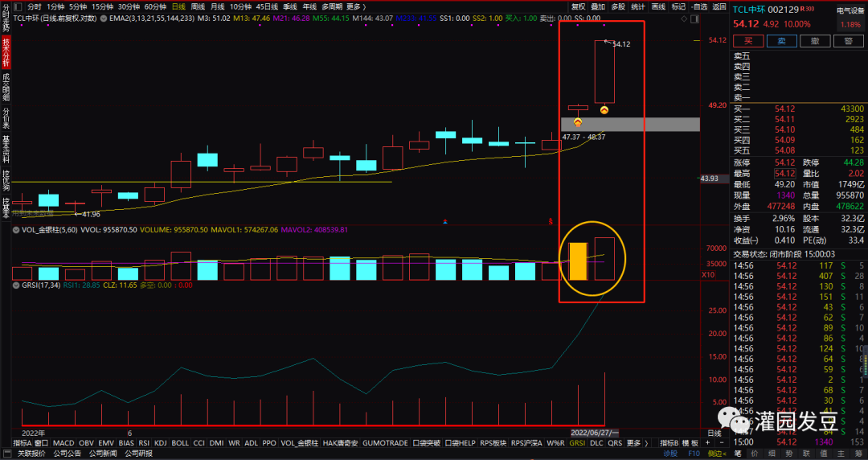The image size is (868, 460).
Task: Select the 分时 intraday period
Action: 34,6
